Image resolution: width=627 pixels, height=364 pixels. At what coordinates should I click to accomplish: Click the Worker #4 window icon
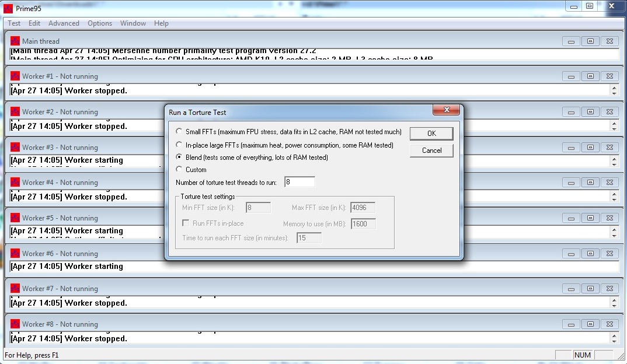tap(15, 182)
